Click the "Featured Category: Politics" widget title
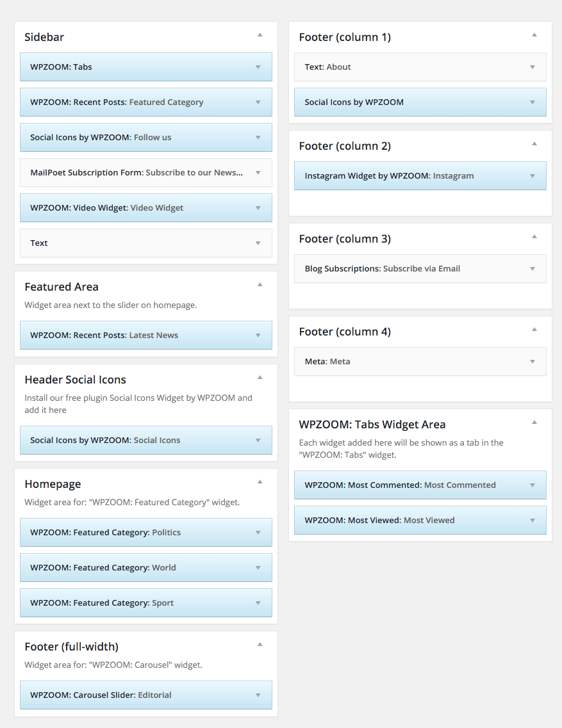This screenshot has width=562, height=728. pos(106,533)
